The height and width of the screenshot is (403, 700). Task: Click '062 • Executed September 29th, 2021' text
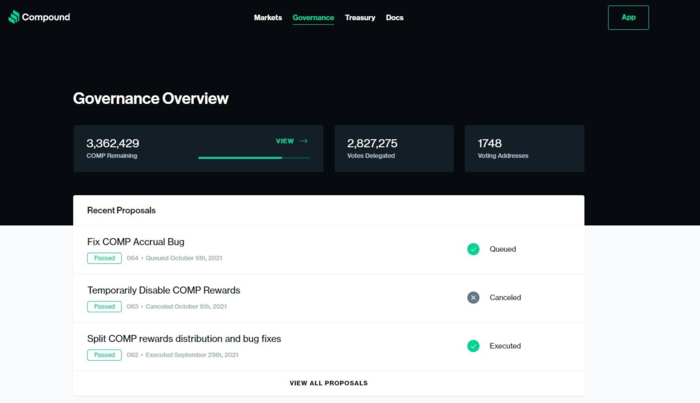click(183, 355)
